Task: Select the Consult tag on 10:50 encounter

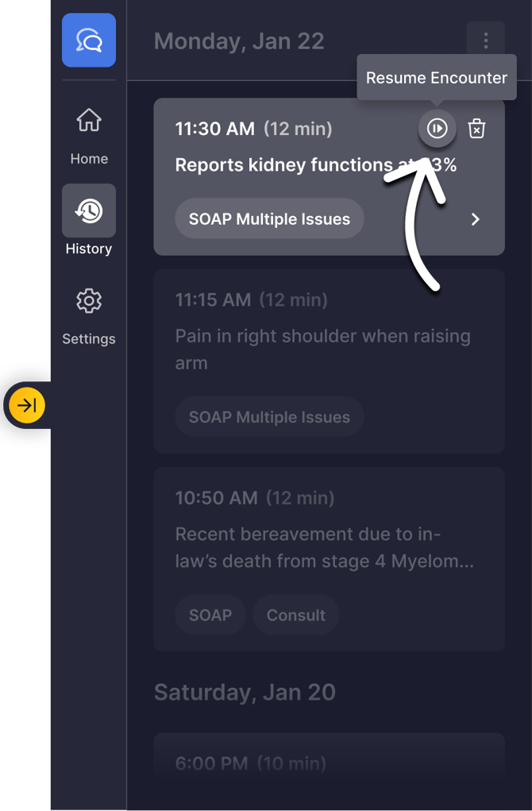Action: pyautogui.click(x=295, y=615)
